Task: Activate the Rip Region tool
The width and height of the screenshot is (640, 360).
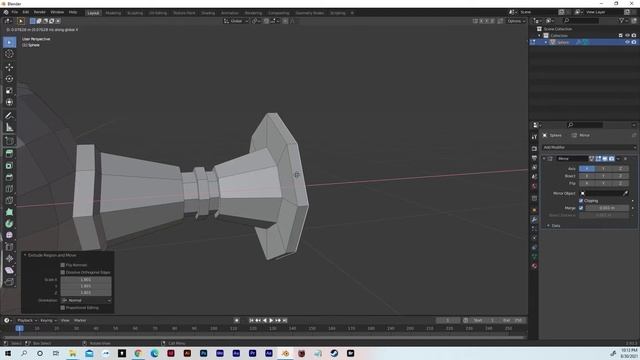Action: 9,282
